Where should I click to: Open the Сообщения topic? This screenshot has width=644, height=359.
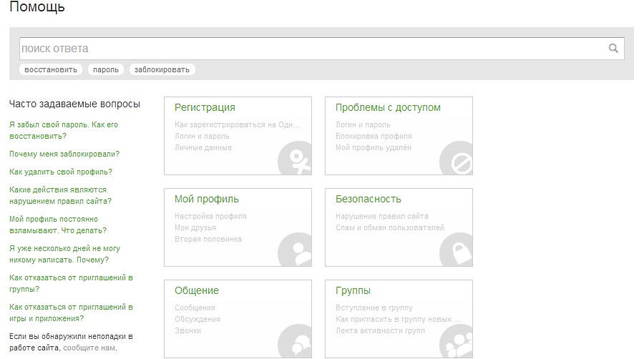pyautogui.click(x=195, y=308)
